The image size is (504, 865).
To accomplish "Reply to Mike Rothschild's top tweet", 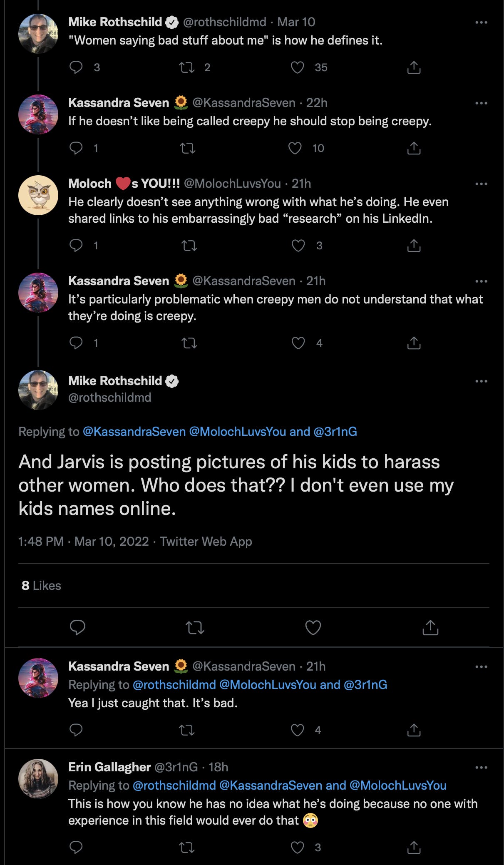I will 76,67.
